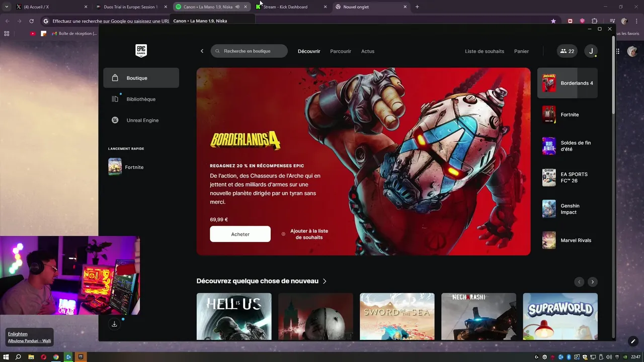Expand Découvrez quelque chose de nouveau heading

(x=262, y=281)
